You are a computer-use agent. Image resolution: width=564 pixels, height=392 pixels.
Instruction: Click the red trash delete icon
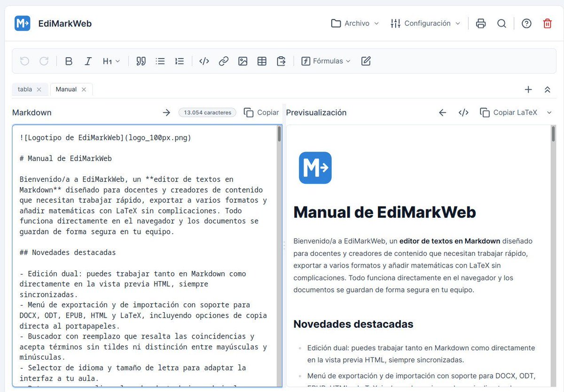(x=547, y=23)
